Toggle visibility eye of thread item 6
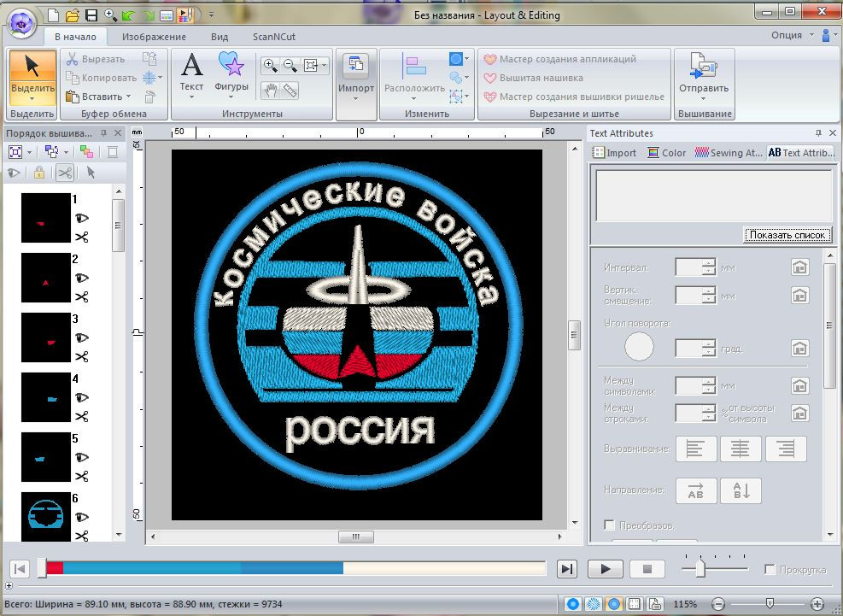 pos(82,517)
